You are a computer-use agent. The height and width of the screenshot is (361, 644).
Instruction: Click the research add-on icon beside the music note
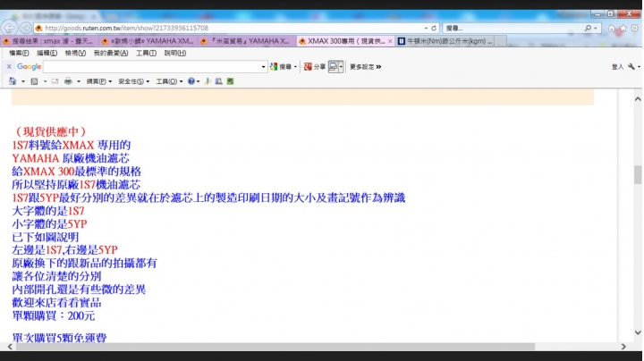pyautogui.click(x=219, y=81)
